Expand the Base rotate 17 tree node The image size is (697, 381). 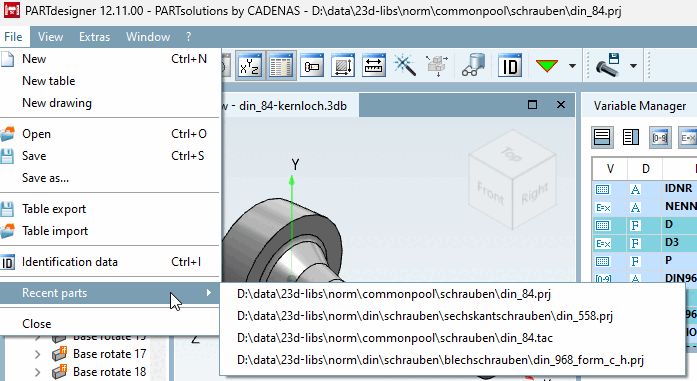pos(38,354)
